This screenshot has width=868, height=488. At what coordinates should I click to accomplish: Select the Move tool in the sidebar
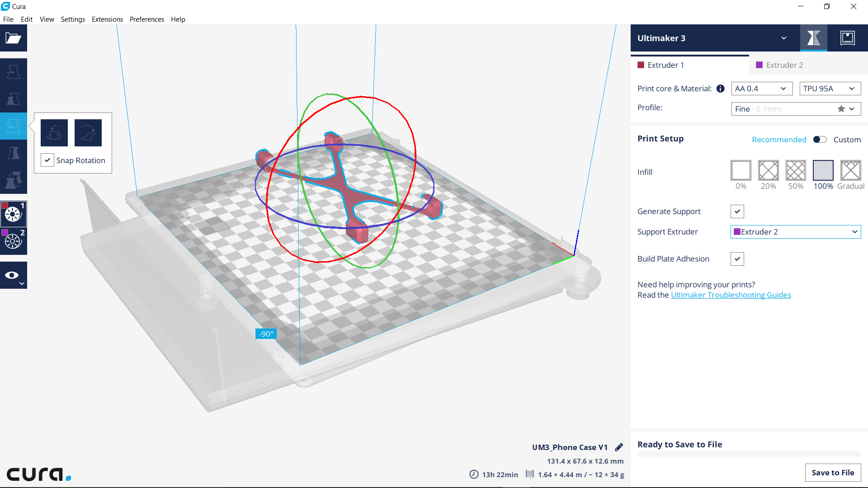click(14, 72)
